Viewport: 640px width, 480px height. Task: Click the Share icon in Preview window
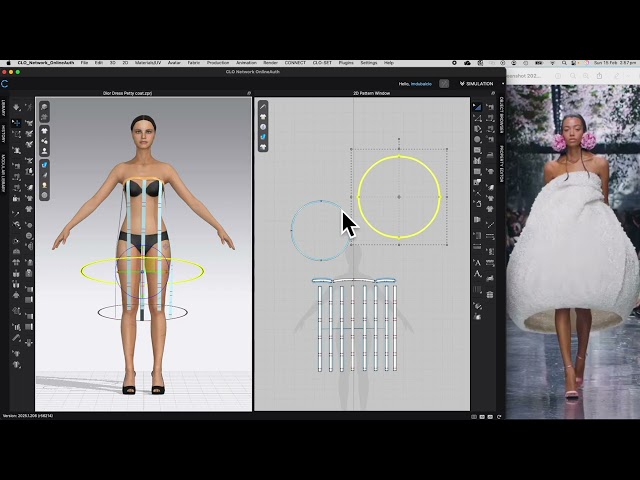(599, 76)
